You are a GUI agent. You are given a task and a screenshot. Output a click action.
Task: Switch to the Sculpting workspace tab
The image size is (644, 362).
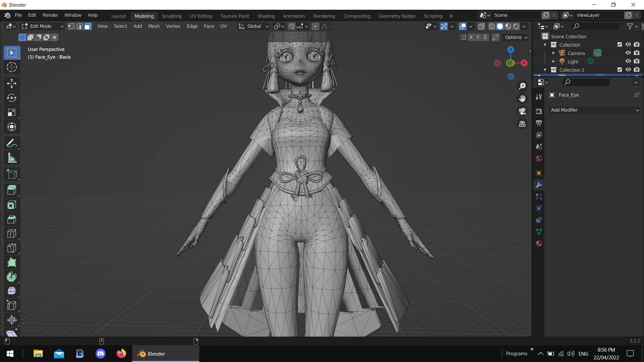171,16
